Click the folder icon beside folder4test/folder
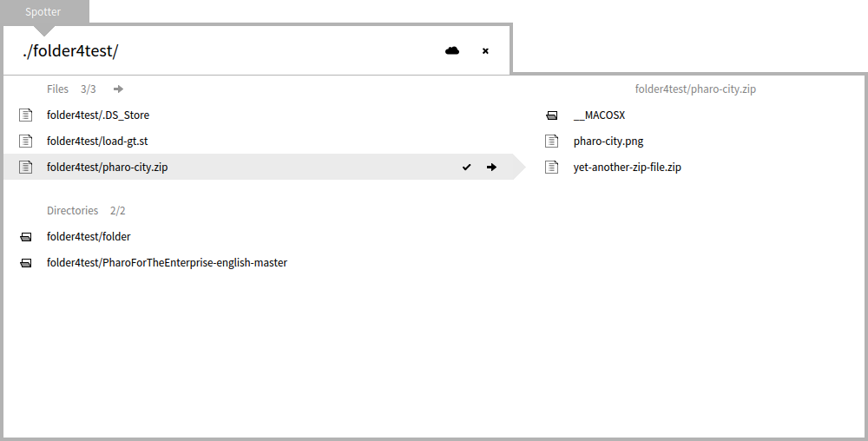Image resolution: width=868 pixels, height=441 pixels. [25, 237]
